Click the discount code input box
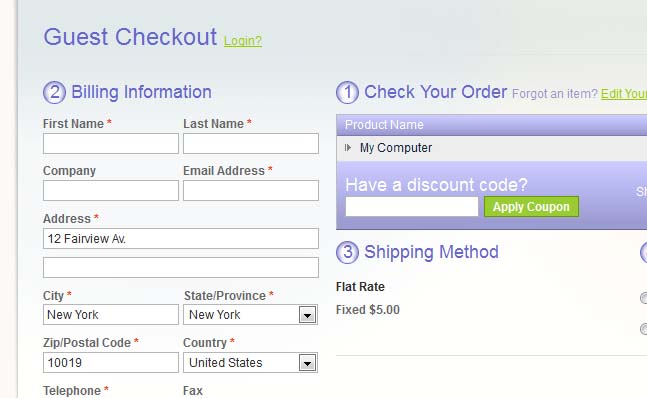This screenshot has height=398, width=647. (412, 206)
